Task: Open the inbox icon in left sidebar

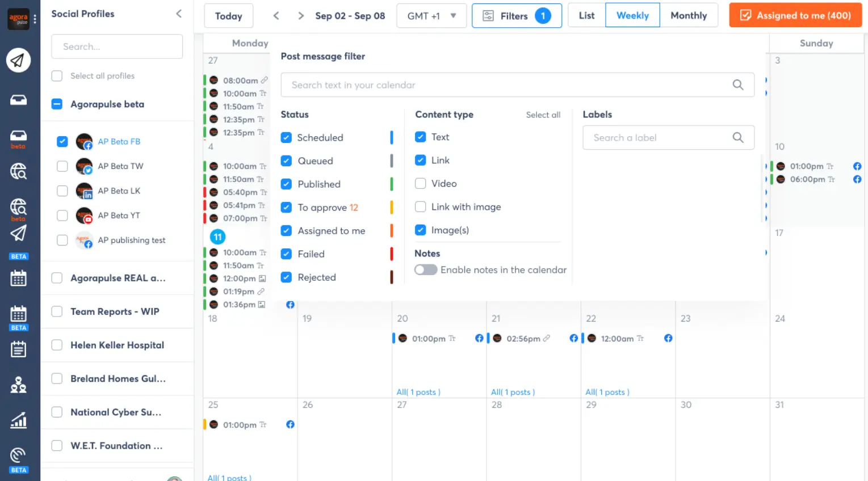Action: pos(18,100)
